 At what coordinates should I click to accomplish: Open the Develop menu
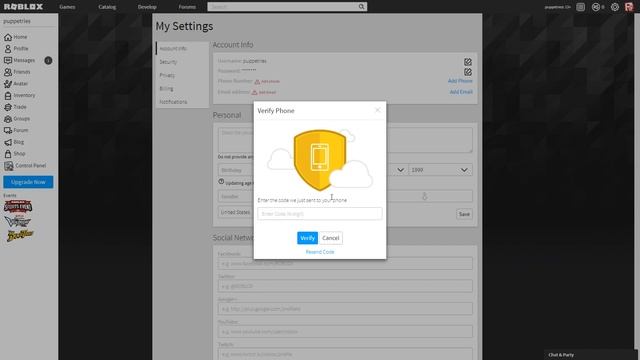(x=147, y=7)
